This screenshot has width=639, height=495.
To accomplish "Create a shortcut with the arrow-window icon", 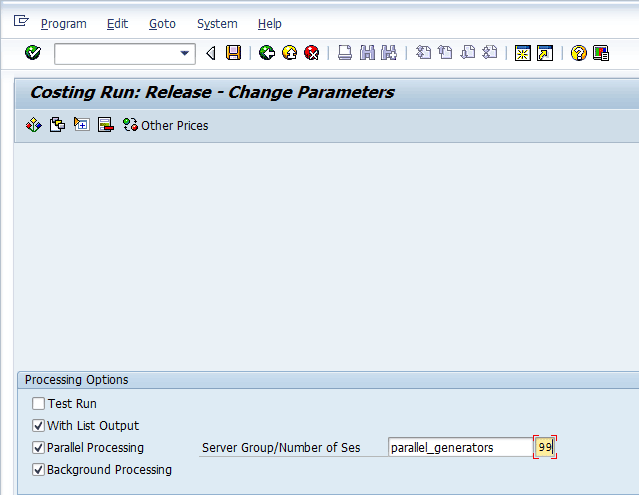I will pos(545,53).
